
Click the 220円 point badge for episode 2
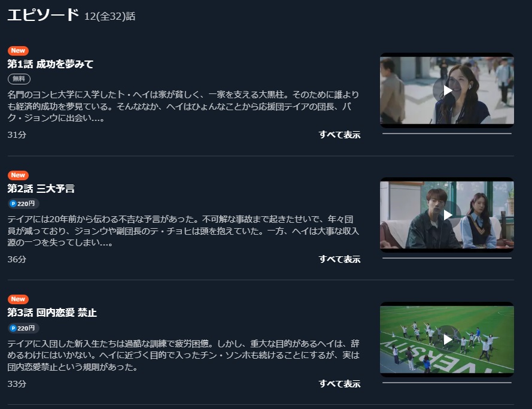click(x=23, y=204)
